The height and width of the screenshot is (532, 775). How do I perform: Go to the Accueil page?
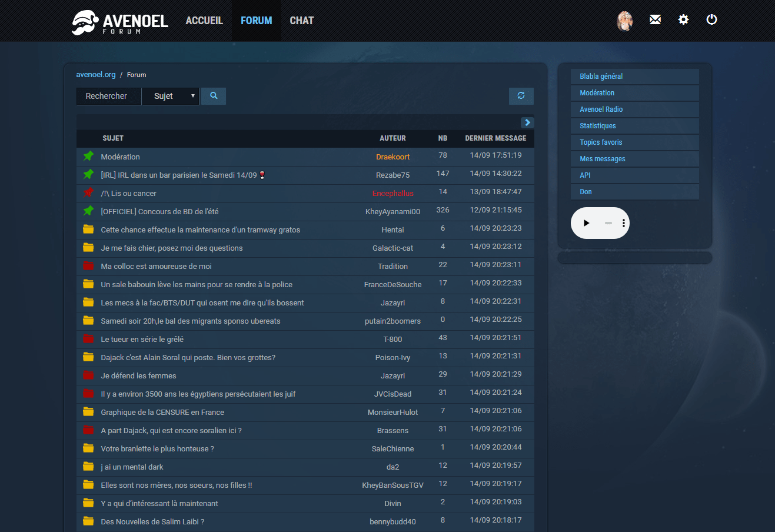[204, 21]
